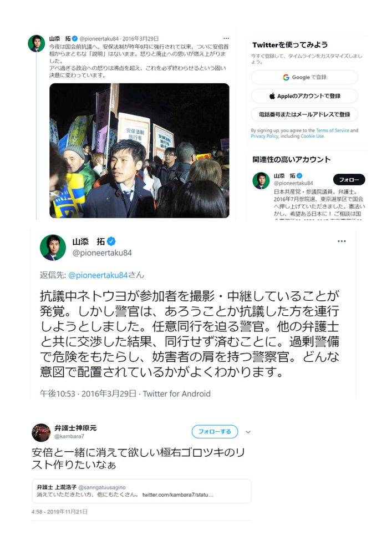Open the more options ellipsis on the top tweet
Viewport: 392px width, 555px height.
coord(226,38)
